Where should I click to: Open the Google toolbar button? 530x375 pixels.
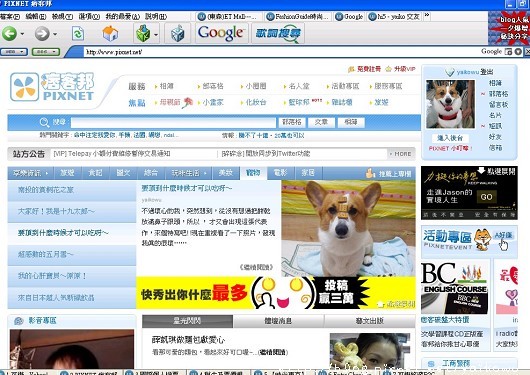point(221,33)
